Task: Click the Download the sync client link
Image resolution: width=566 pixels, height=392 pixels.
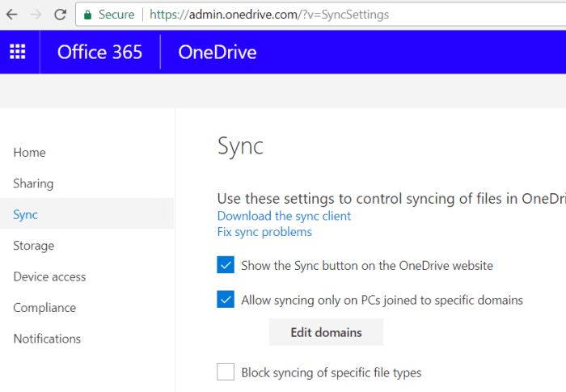Action: 284,216
